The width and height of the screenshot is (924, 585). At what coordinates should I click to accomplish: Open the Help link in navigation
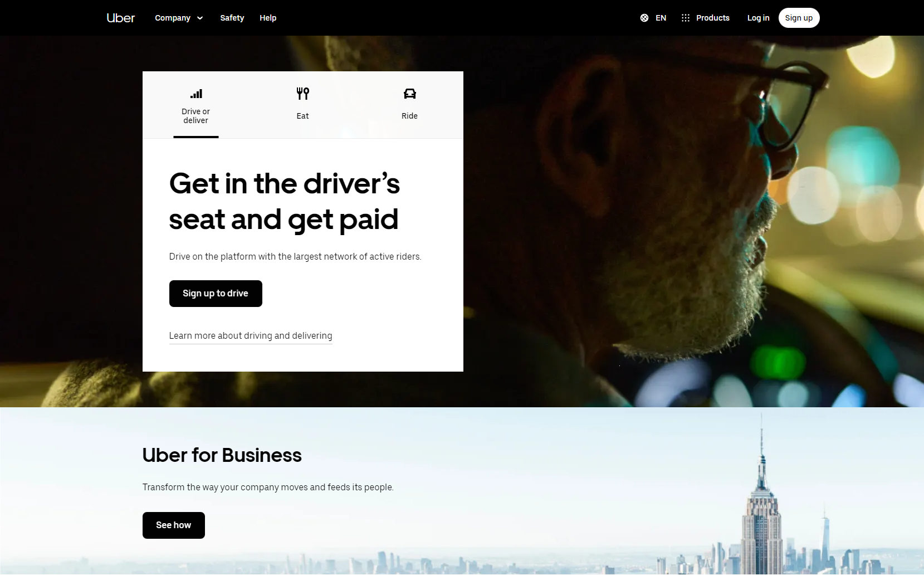268,18
